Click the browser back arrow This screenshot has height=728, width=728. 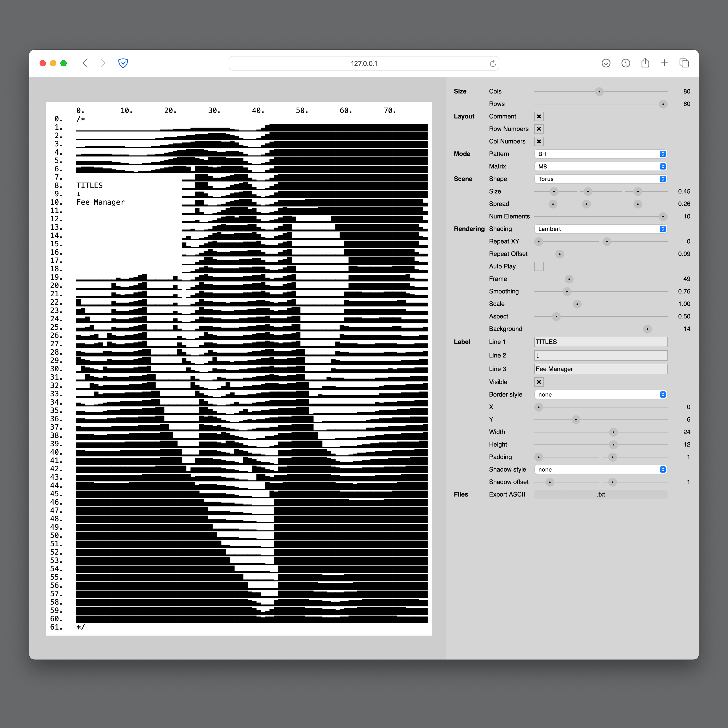tap(85, 63)
